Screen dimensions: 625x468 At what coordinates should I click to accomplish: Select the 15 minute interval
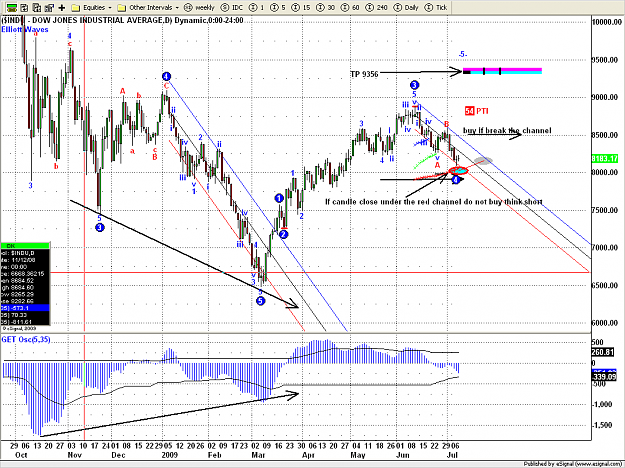[301, 8]
